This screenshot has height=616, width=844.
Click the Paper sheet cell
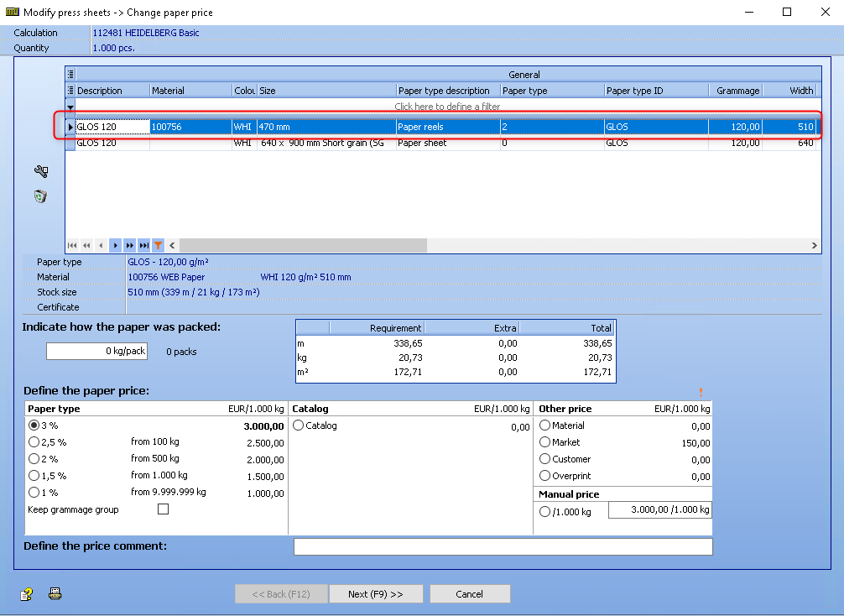pyautogui.click(x=448, y=143)
